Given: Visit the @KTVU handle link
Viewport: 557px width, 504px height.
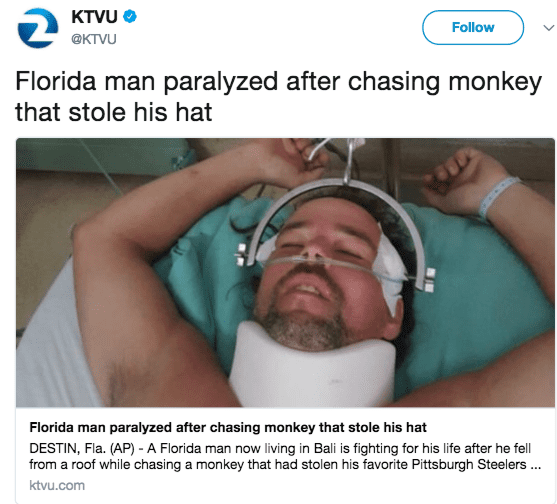Looking at the screenshot, I should click(94, 39).
